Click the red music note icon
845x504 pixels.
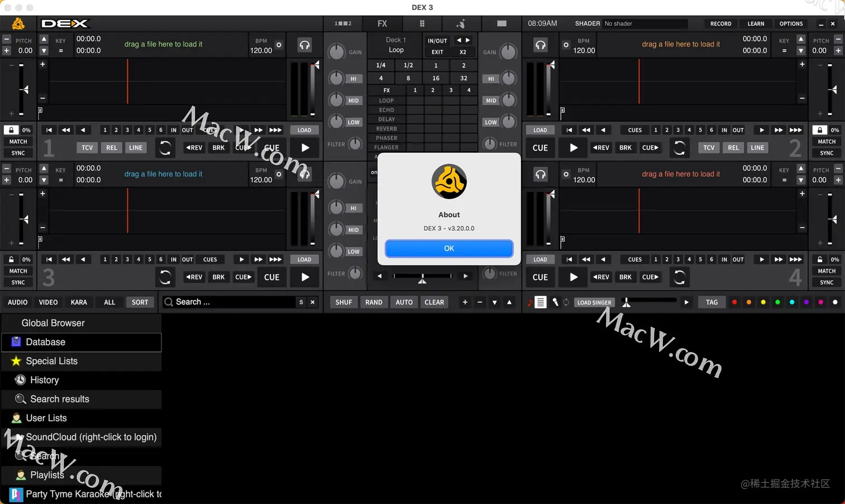530,302
